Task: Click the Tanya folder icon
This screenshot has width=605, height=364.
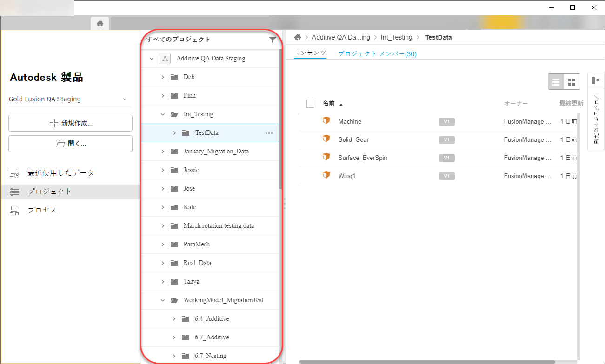Action: (x=174, y=282)
